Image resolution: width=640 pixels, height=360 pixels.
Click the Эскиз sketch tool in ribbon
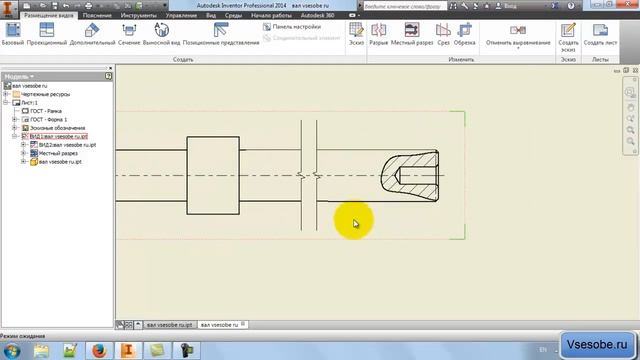[356, 34]
